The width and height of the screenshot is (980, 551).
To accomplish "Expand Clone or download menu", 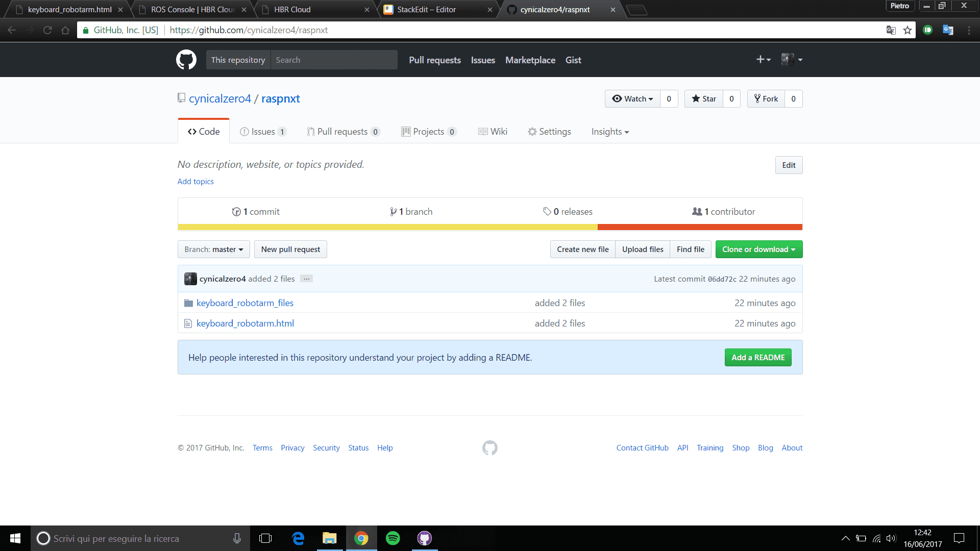I will coord(758,249).
